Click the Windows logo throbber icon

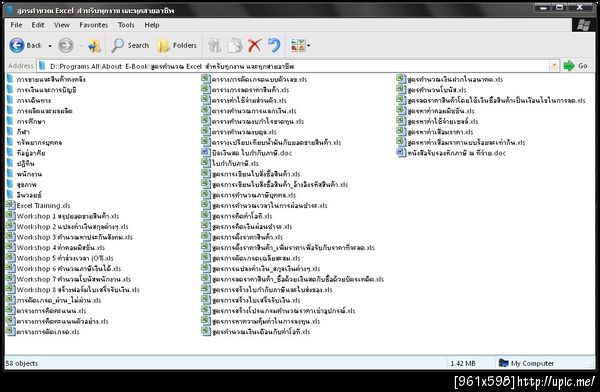click(x=583, y=25)
